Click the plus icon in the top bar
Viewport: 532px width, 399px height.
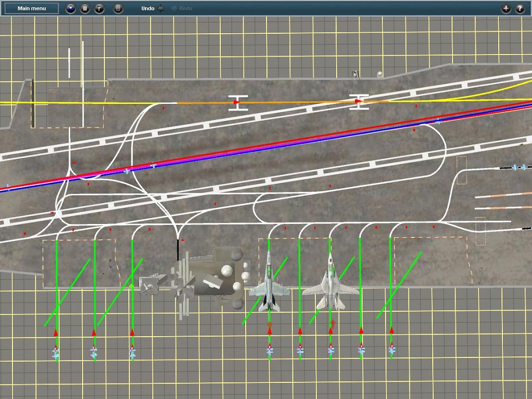pyautogui.click(x=506, y=8)
